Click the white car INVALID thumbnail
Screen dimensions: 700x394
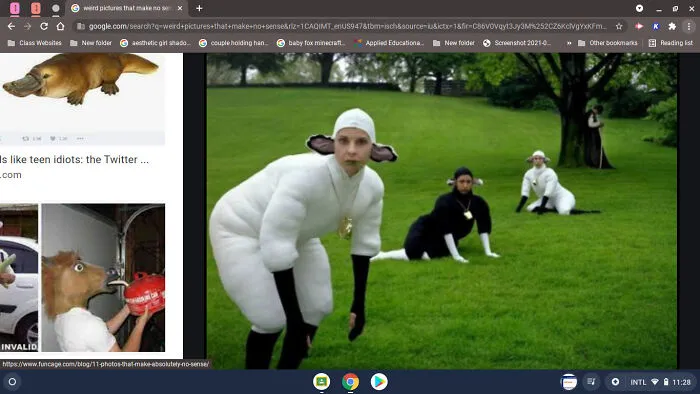pyautogui.click(x=19, y=278)
